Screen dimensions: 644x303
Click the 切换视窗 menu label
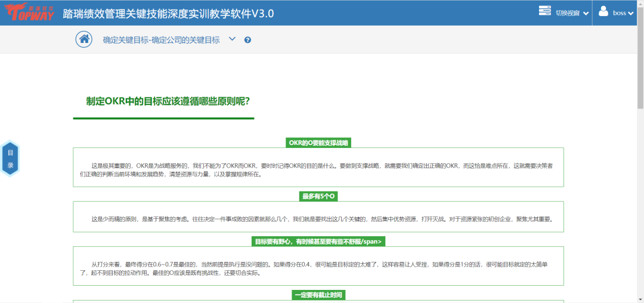pyautogui.click(x=567, y=13)
